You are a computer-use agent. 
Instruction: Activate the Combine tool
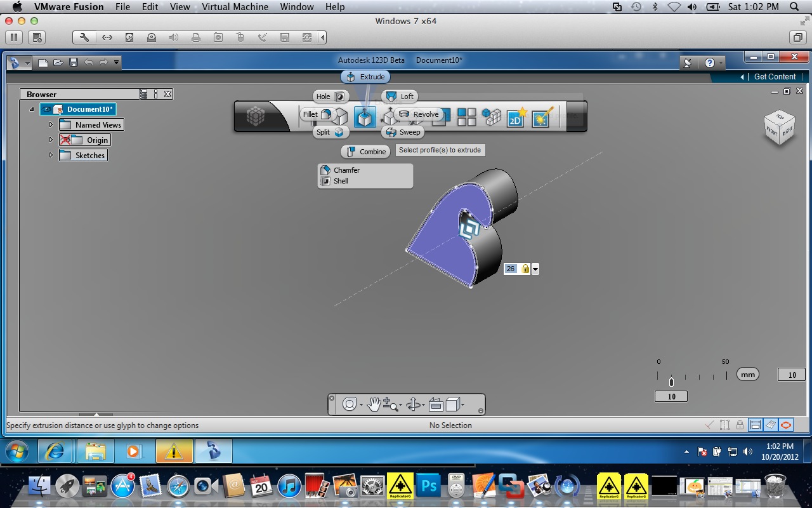tap(366, 152)
